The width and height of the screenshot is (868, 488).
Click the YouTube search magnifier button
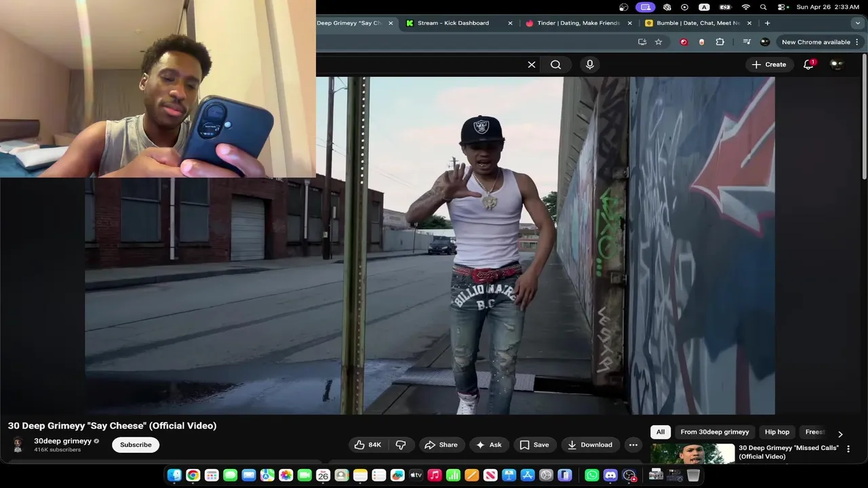pyautogui.click(x=555, y=64)
